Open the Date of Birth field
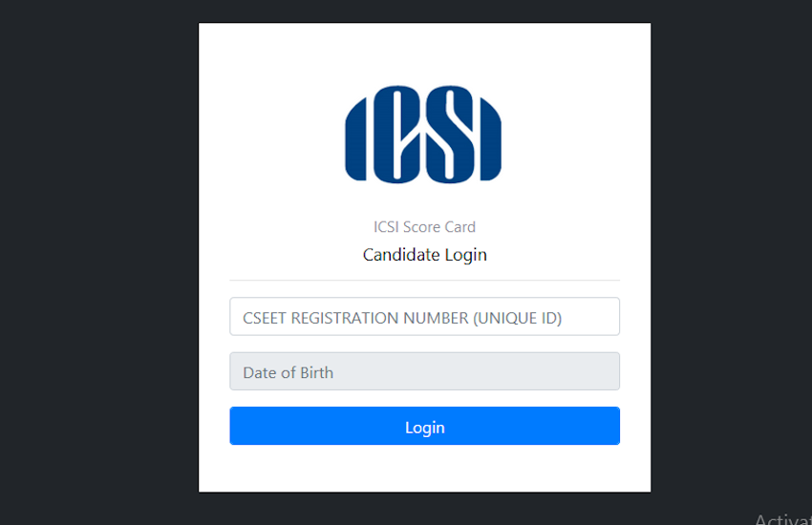 425,371
